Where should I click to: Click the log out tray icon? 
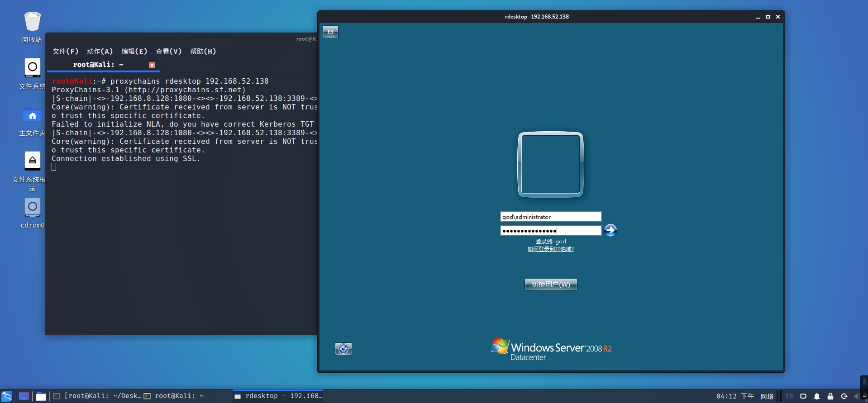[844, 396]
